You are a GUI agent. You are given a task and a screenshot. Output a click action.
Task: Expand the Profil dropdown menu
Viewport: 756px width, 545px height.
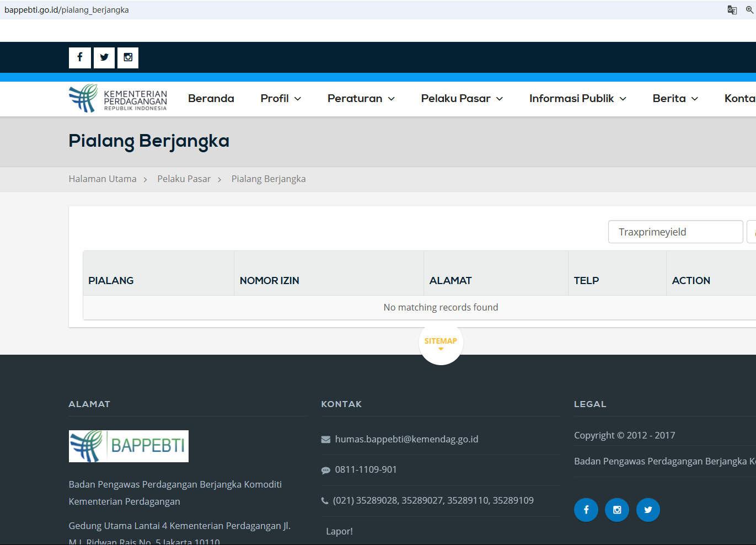coord(281,99)
